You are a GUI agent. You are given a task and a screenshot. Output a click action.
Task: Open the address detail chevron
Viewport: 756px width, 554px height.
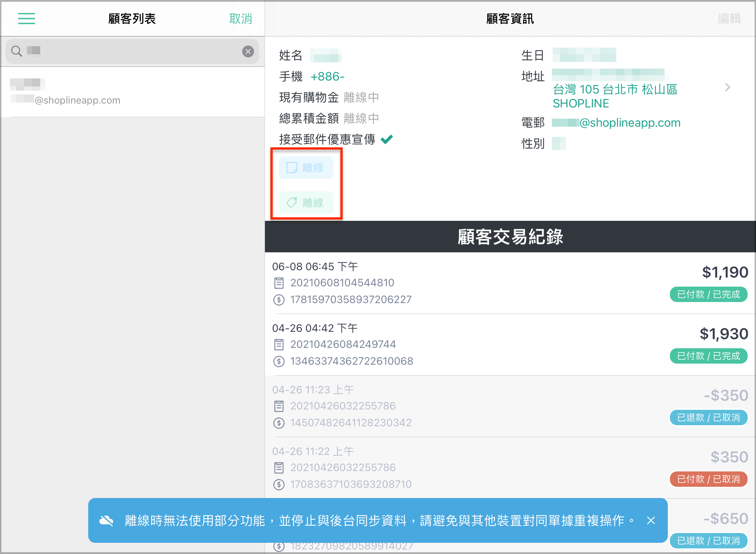728,87
